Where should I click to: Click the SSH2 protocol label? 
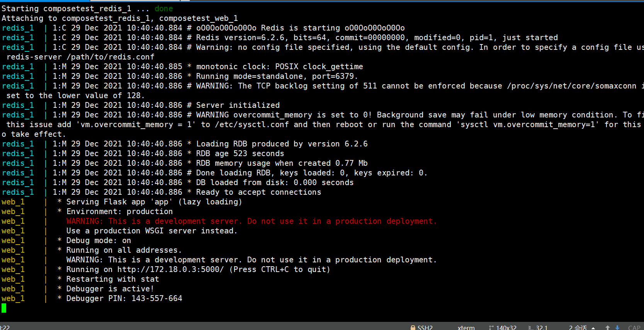425,327
